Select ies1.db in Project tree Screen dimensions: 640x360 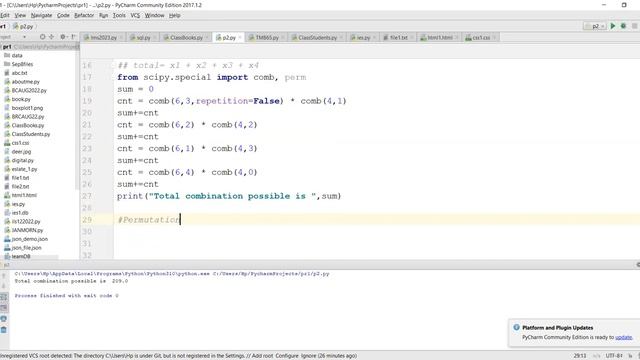click(x=16, y=213)
